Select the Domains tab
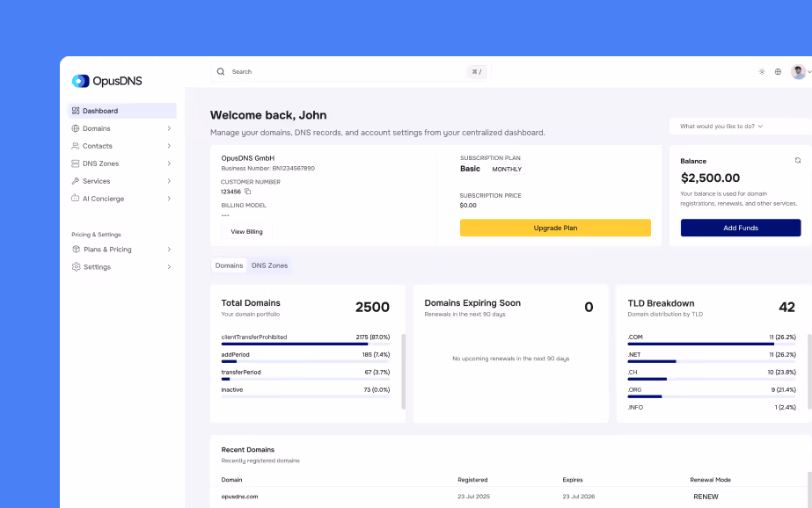Image resolution: width=812 pixels, height=508 pixels. [x=229, y=265]
